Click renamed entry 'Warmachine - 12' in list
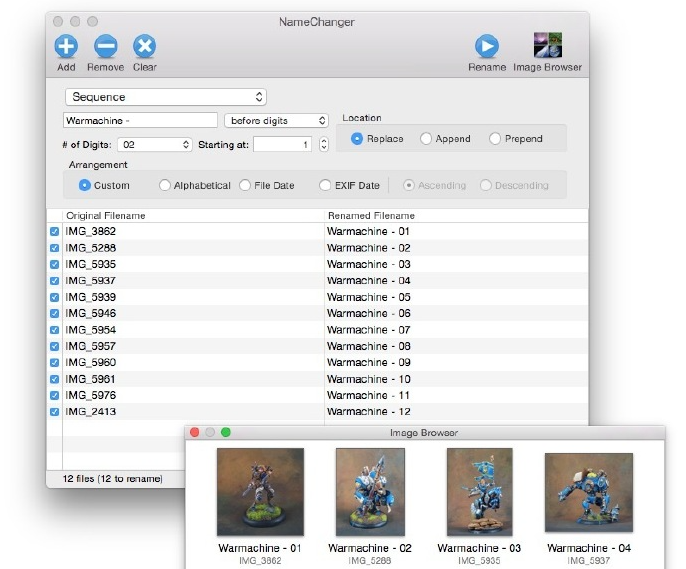The width and height of the screenshot is (686, 569). (368, 412)
